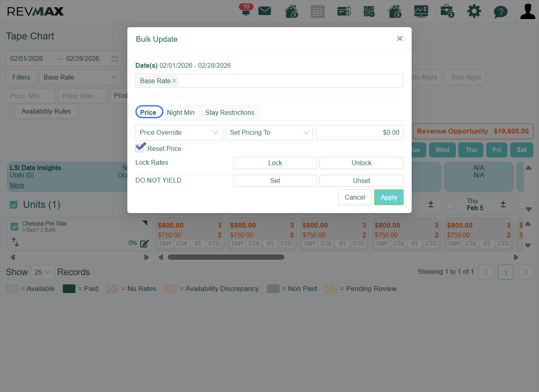Set the DO NOT YIELD flag
The width and height of the screenshot is (539, 392).
275,181
